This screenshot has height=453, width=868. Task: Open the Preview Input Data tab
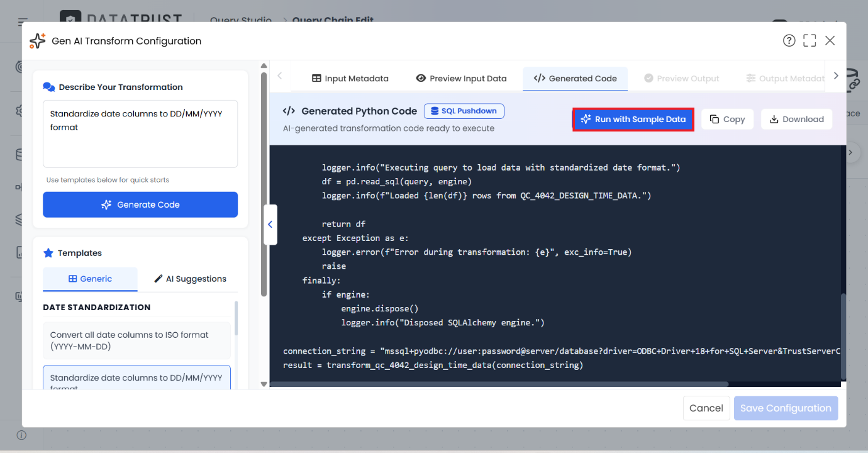(461, 79)
